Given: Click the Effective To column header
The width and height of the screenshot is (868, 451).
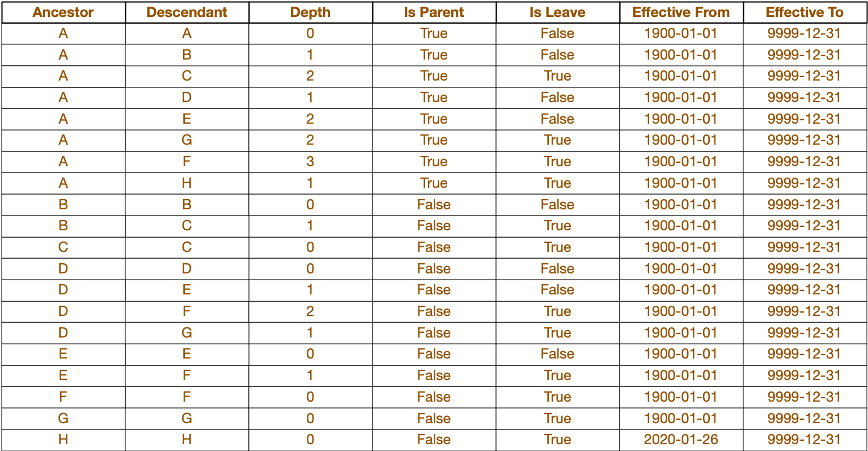Looking at the screenshot, I should pyautogui.click(x=804, y=12).
